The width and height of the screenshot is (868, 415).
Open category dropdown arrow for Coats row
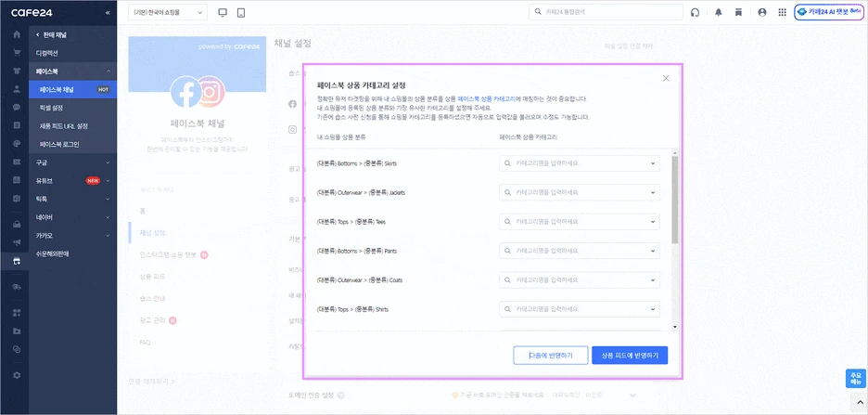point(653,279)
